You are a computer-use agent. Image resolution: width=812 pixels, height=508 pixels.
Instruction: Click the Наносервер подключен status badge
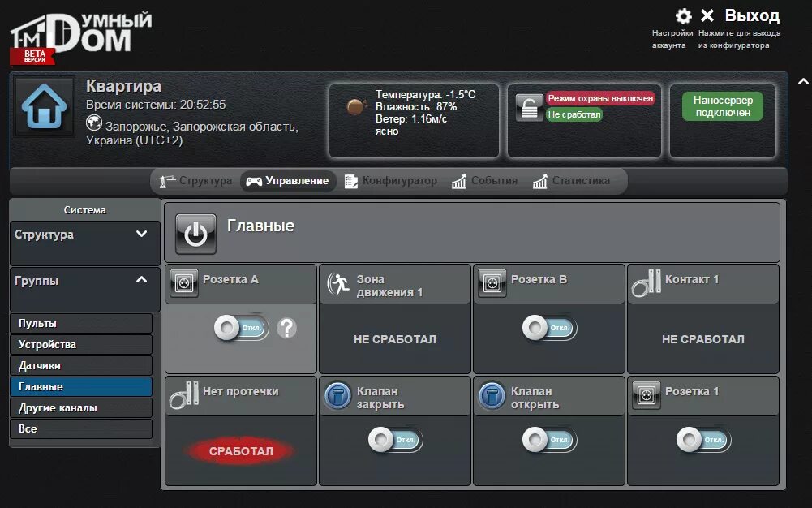pyautogui.click(x=723, y=106)
